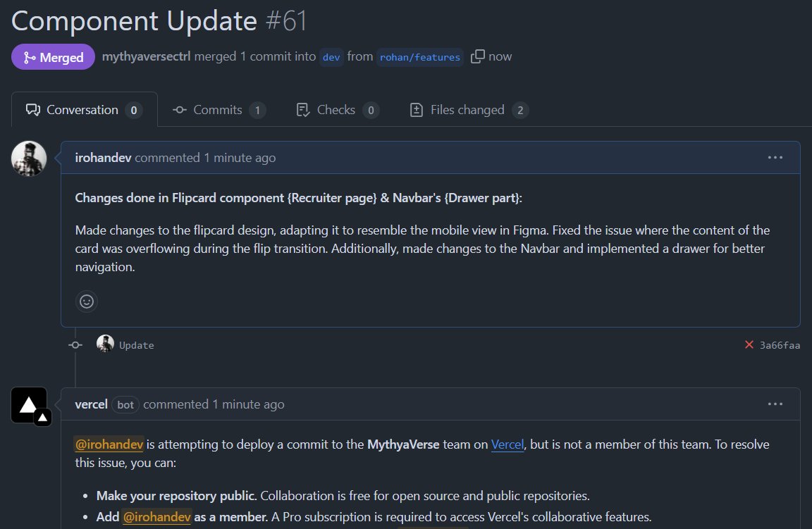Click the Commits tab counter showing 1

pos(257,111)
